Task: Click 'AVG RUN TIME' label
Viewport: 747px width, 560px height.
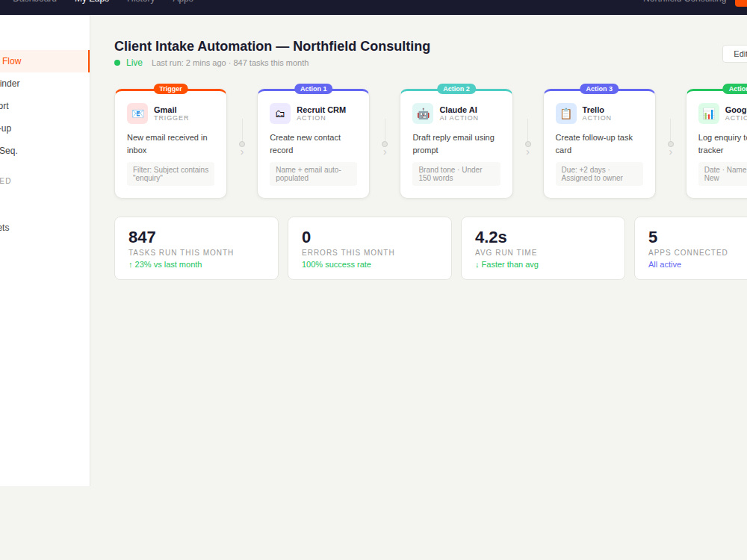Action: [506, 252]
